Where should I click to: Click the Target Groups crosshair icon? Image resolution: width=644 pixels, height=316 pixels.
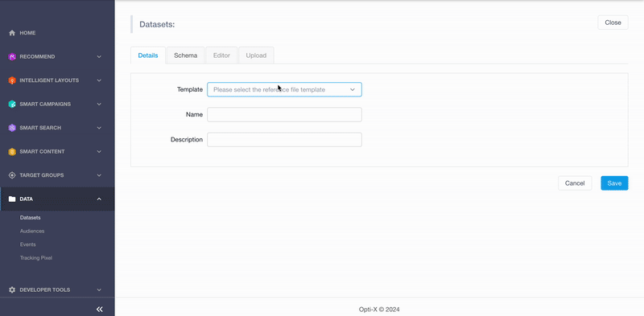coord(12,175)
